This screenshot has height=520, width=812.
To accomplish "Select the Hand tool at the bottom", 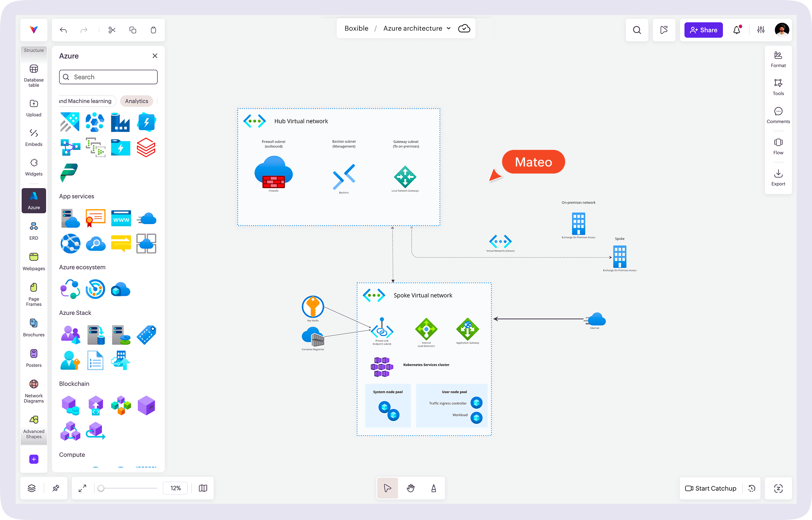I will point(410,488).
